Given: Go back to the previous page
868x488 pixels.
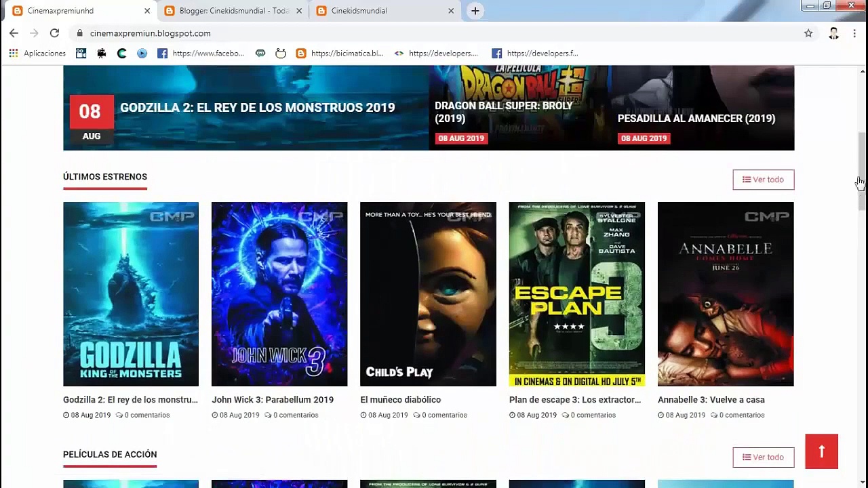Looking at the screenshot, I should pyautogui.click(x=14, y=33).
